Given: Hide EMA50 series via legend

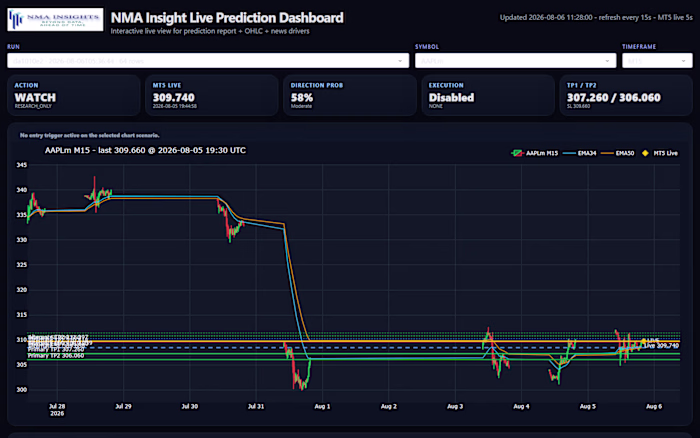Looking at the screenshot, I should (617, 153).
